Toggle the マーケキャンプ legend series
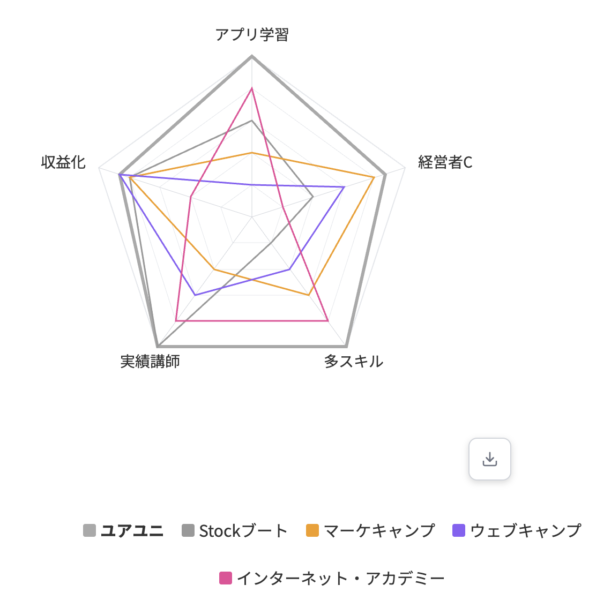This screenshot has width=611, height=600. 370,531
